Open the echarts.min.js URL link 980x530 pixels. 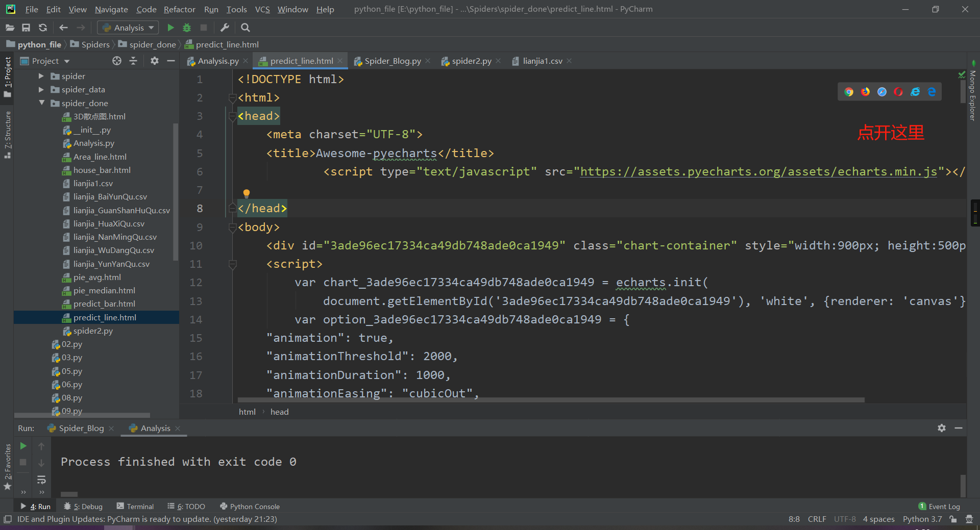pyautogui.click(x=758, y=171)
